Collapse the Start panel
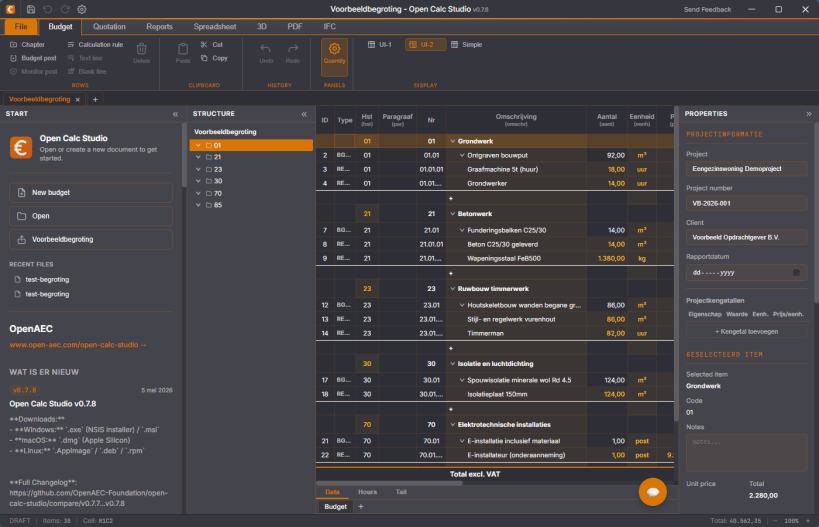The width and height of the screenshot is (819, 527). tap(176, 114)
